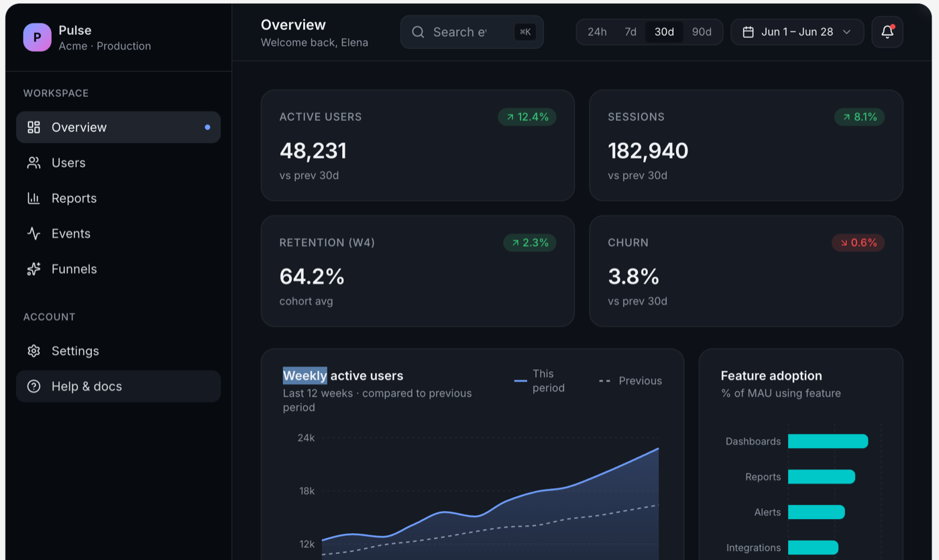Open the Jun 1 – Jun 28 date dropdown
The height and width of the screenshot is (560, 939).
pos(797,32)
